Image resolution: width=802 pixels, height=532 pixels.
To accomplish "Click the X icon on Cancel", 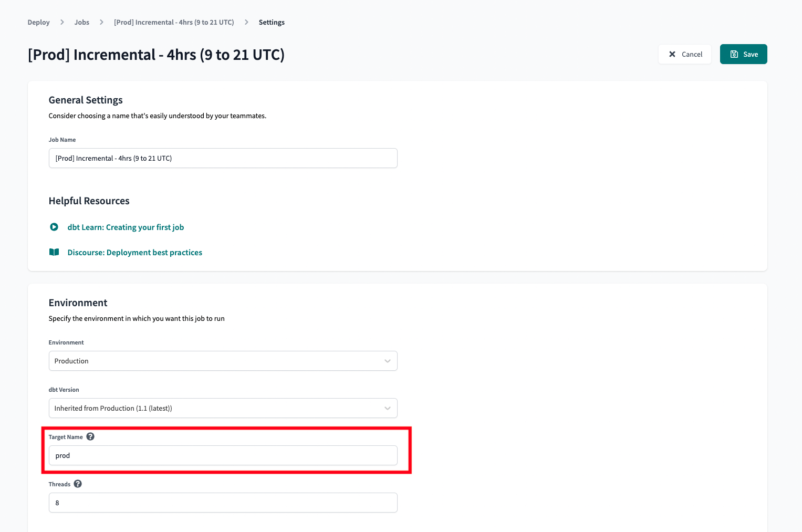I will pyautogui.click(x=672, y=54).
